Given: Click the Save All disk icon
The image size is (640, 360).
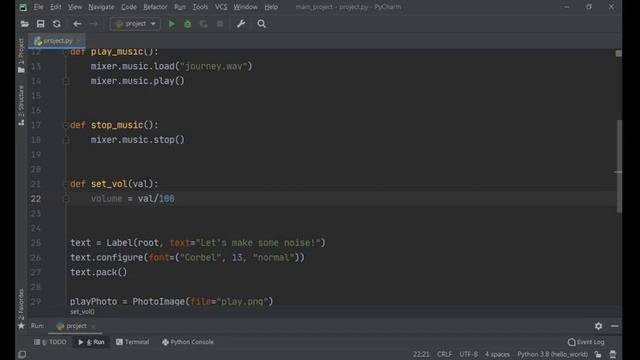Looking at the screenshot, I should [x=40, y=24].
